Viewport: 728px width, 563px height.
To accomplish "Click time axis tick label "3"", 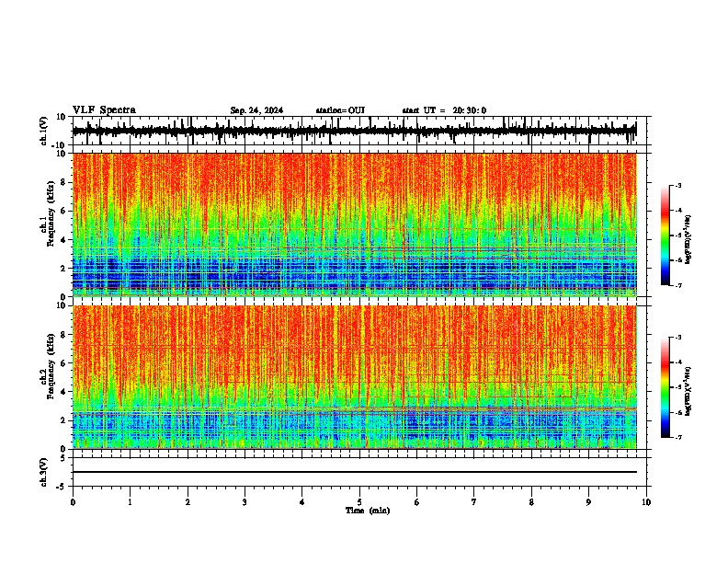I will click(245, 502).
